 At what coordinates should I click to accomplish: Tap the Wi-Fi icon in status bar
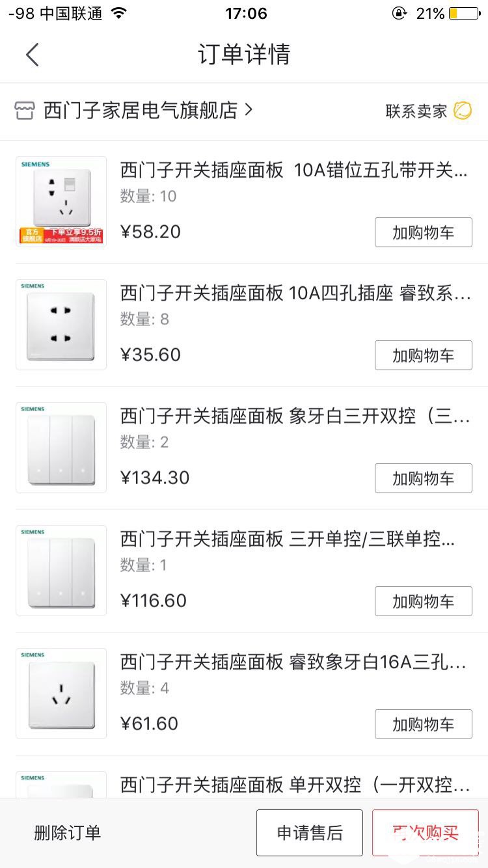[x=118, y=13]
